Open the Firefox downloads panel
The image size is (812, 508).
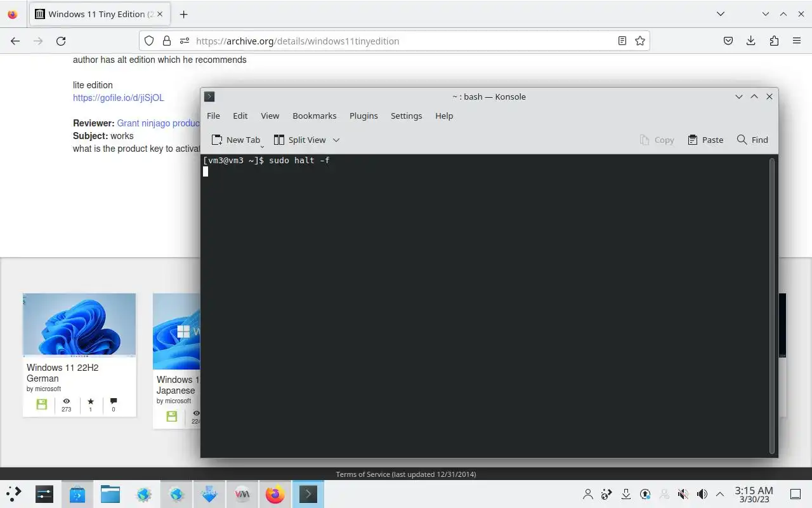[x=751, y=41]
